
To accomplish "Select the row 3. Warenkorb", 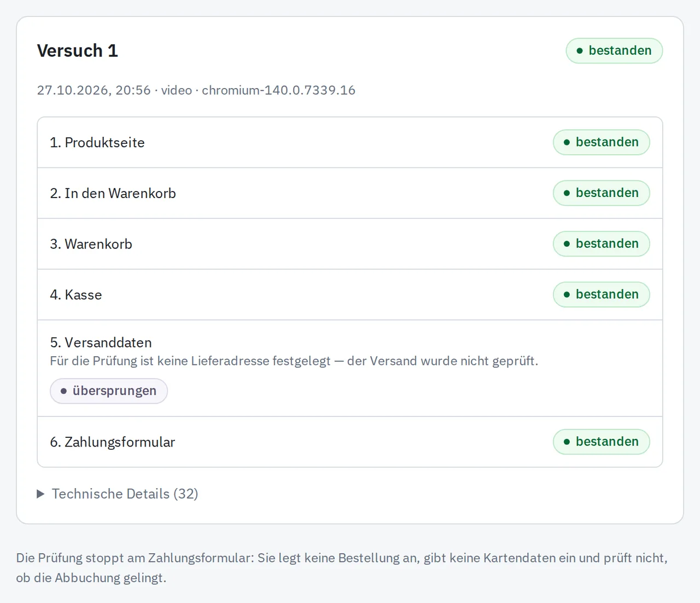I will 350,244.
